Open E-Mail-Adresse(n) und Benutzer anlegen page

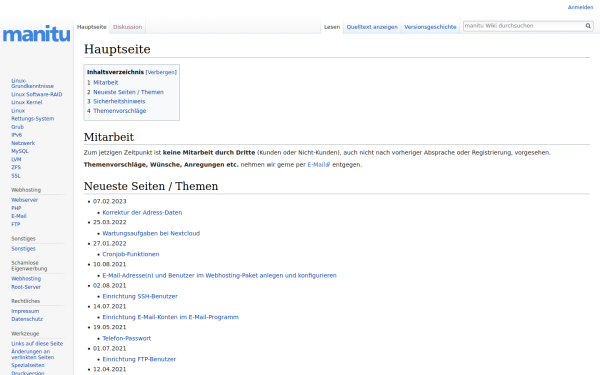click(x=219, y=276)
